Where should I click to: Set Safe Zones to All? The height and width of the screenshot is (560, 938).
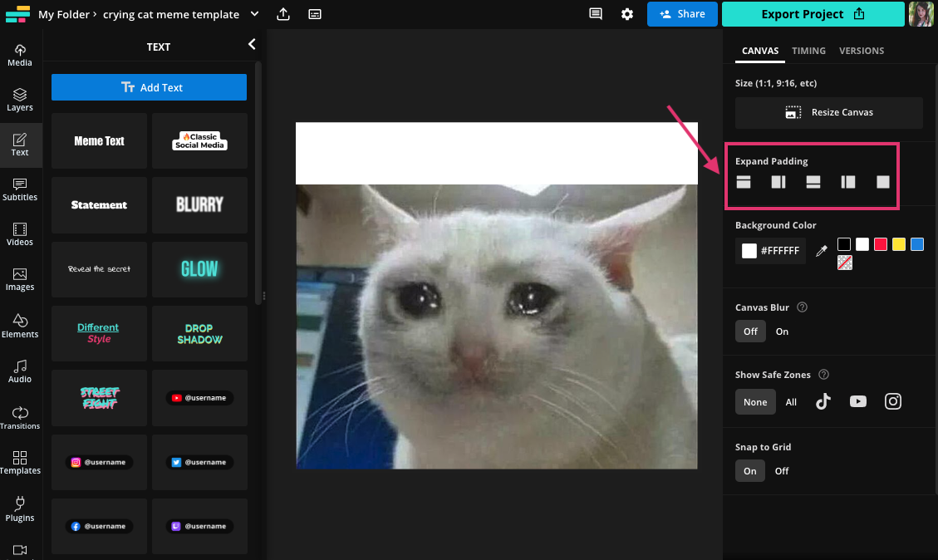coord(791,402)
